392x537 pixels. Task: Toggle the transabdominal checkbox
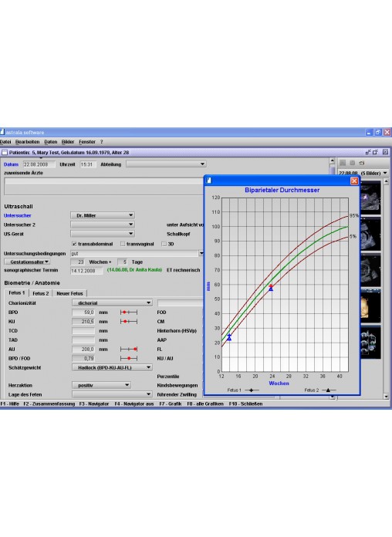(x=74, y=244)
